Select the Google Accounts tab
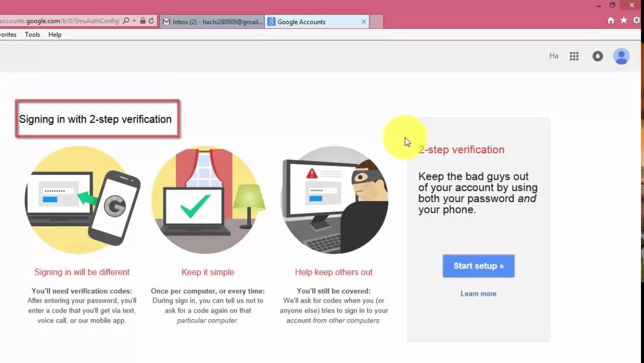Image resolution: width=644 pixels, height=363 pixels. (317, 22)
